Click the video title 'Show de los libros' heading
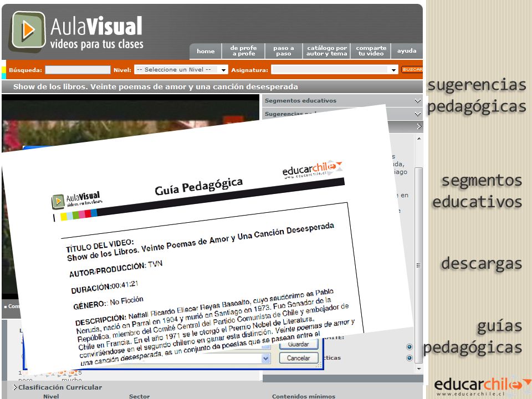532x399 pixels. click(x=155, y=87)
